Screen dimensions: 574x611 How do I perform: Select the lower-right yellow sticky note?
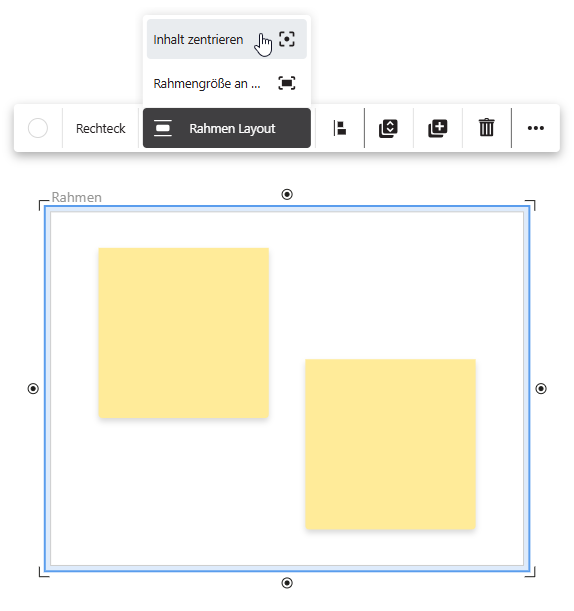point(390,444)
